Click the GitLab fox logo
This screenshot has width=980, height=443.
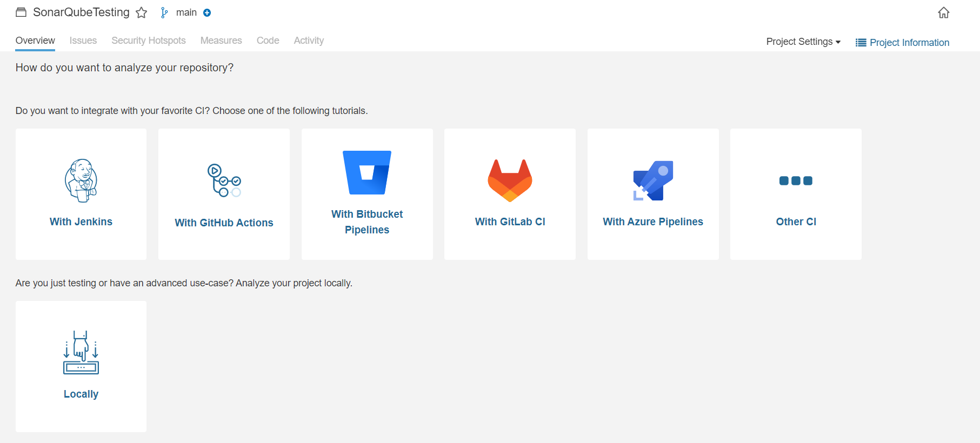[x=510, y=180]
